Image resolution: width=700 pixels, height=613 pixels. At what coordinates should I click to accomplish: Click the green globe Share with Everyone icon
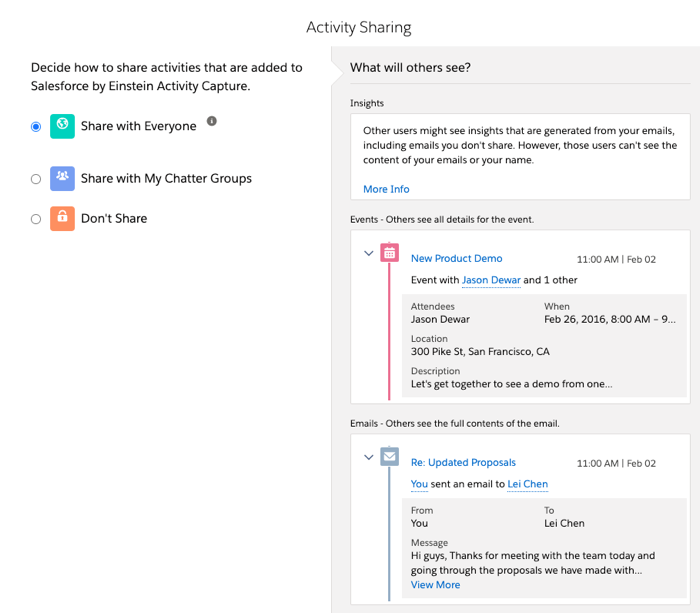62,127
